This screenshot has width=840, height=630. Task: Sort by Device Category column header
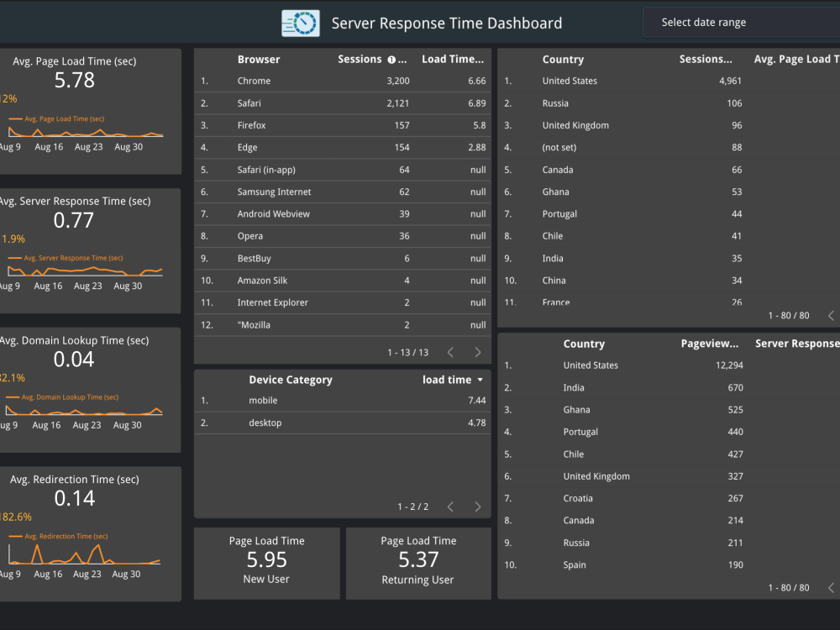pyautogui.click(x=291, y=380)
